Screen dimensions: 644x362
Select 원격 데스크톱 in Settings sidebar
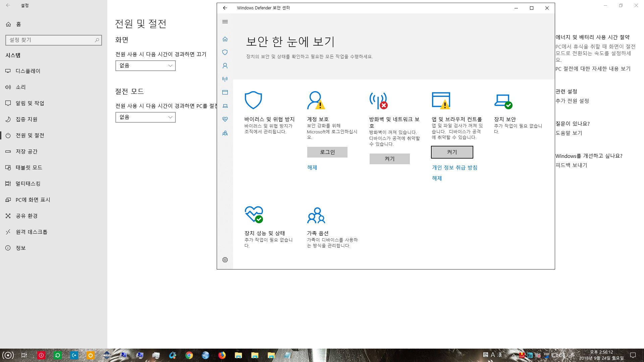point(54,232)
